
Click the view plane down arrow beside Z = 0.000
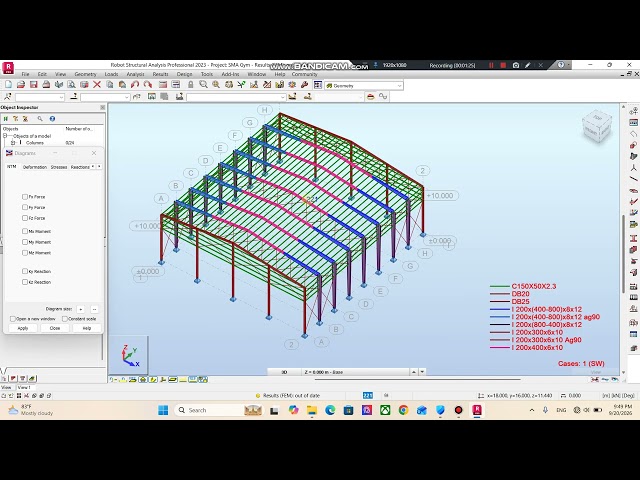click(x=422, y=372)
